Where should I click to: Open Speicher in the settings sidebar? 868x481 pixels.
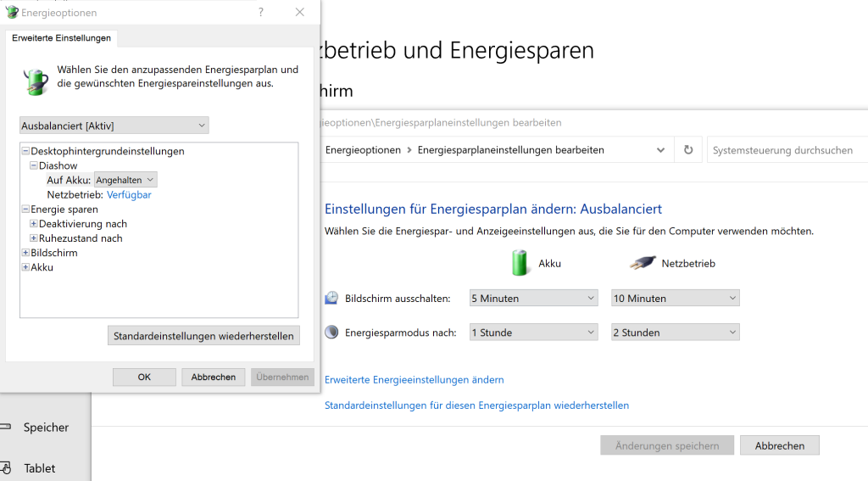tap(46, 428)
